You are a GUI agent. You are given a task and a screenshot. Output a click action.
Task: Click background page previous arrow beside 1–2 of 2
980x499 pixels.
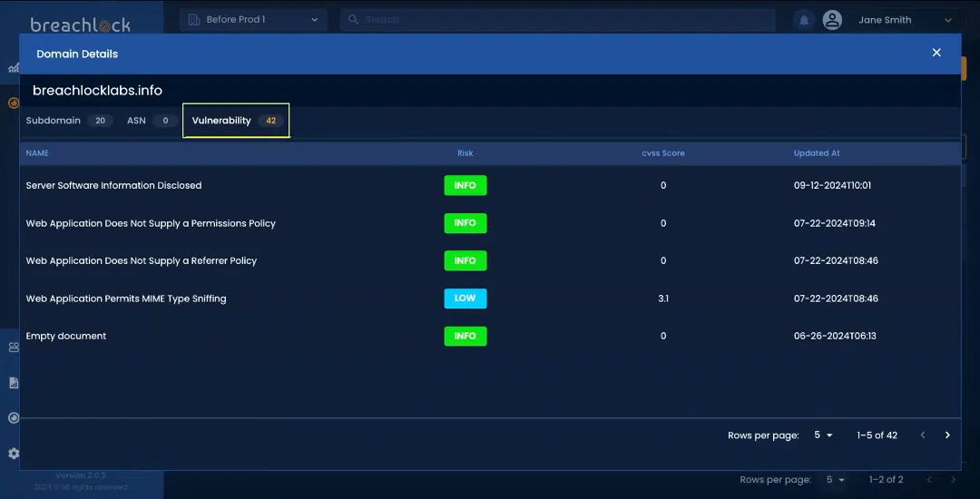point(929,480)
